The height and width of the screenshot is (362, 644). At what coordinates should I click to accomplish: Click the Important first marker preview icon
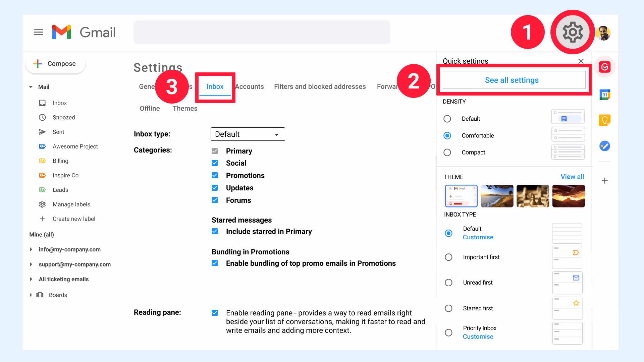tap(576, 252)
